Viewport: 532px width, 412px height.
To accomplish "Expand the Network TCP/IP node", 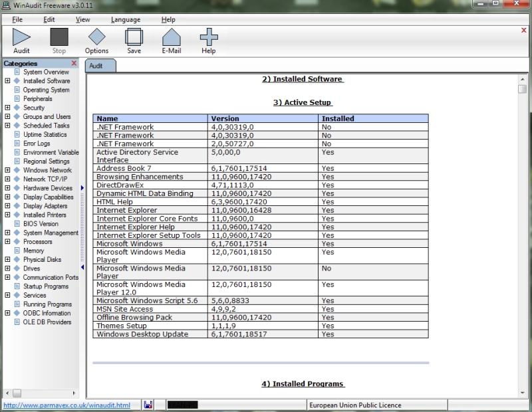I will coord(7,179).
